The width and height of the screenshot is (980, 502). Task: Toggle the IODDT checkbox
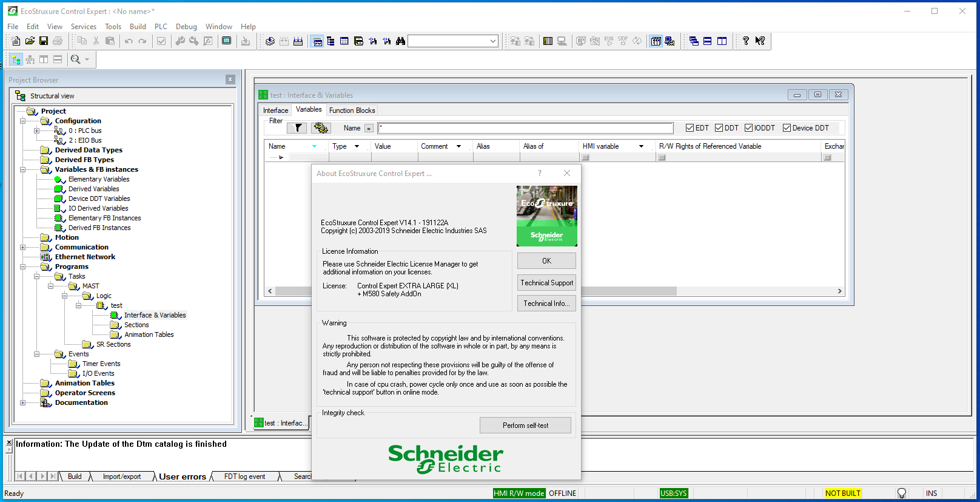point(748,127)
